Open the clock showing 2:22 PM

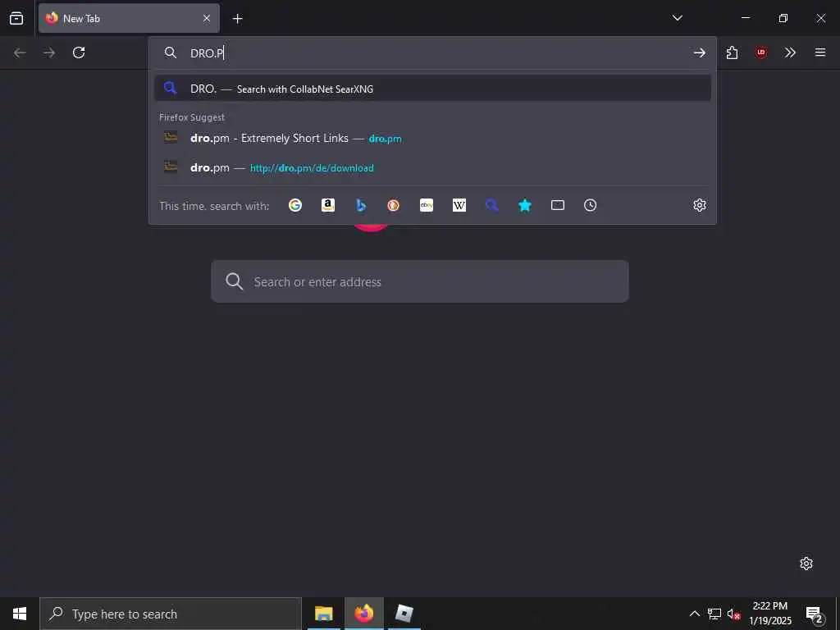[769, 614]
